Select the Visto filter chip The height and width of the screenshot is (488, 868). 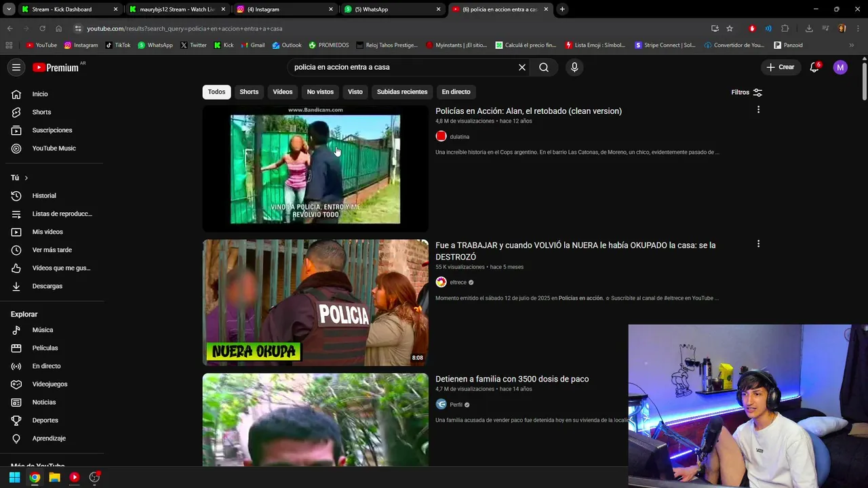tap(355, 91)
